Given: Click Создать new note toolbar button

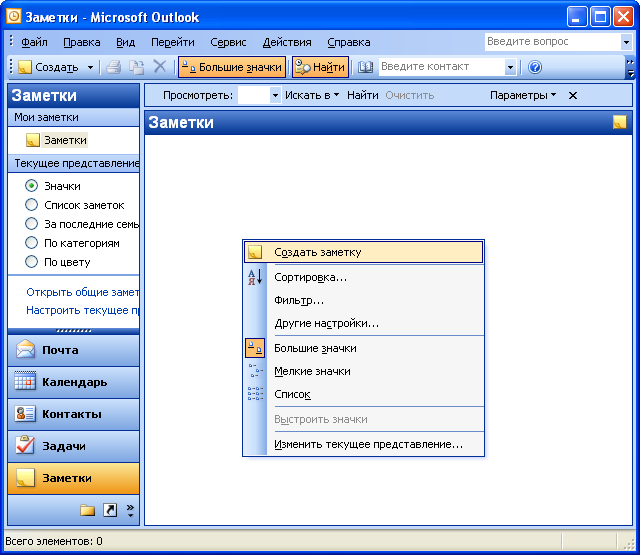Looking at the screenshot, I should tap(48, 67).
